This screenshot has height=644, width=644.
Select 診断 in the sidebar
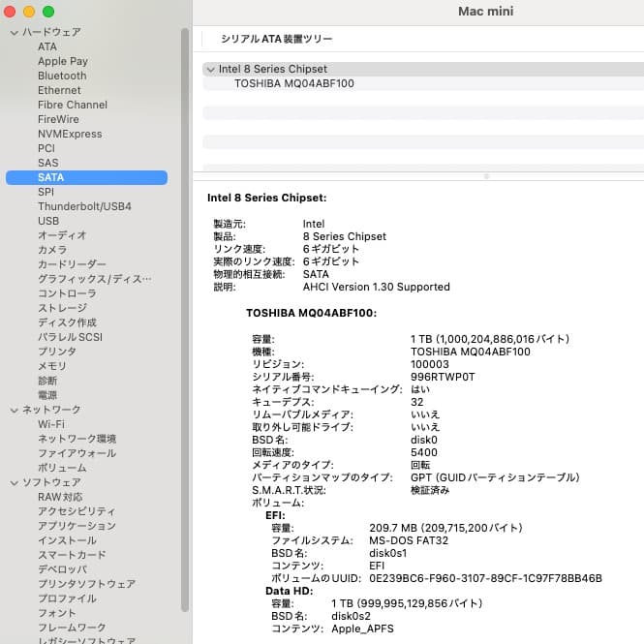coord(47,381)
